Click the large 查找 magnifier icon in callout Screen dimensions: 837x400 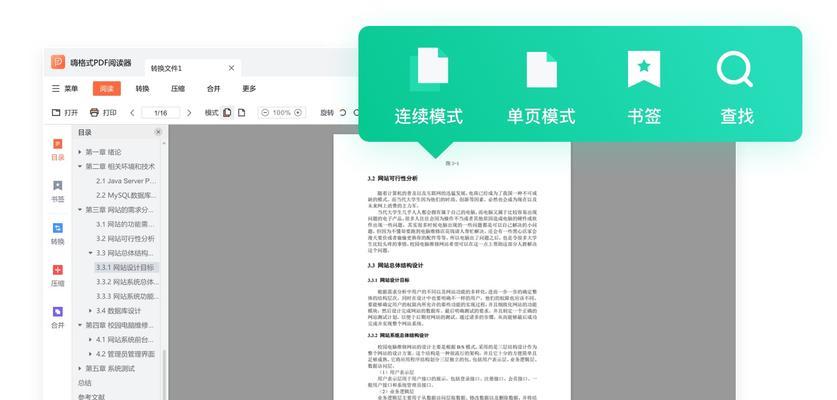click(x=736, y=69)
